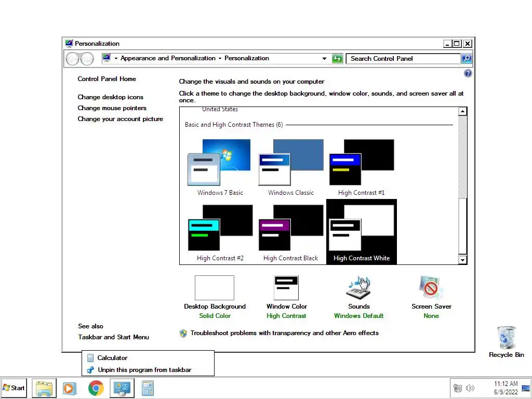Viewport: 532px width, 399px height.
Task: Expand arrow before Appearance and Personalization
Action: pos(116,58)
